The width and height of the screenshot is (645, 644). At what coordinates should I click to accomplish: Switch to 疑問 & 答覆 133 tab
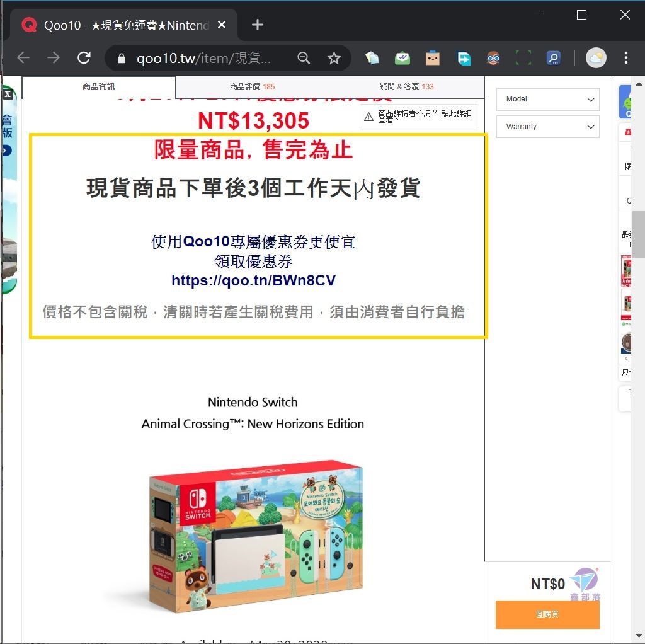pyautogui.click(x=406, y=87)
